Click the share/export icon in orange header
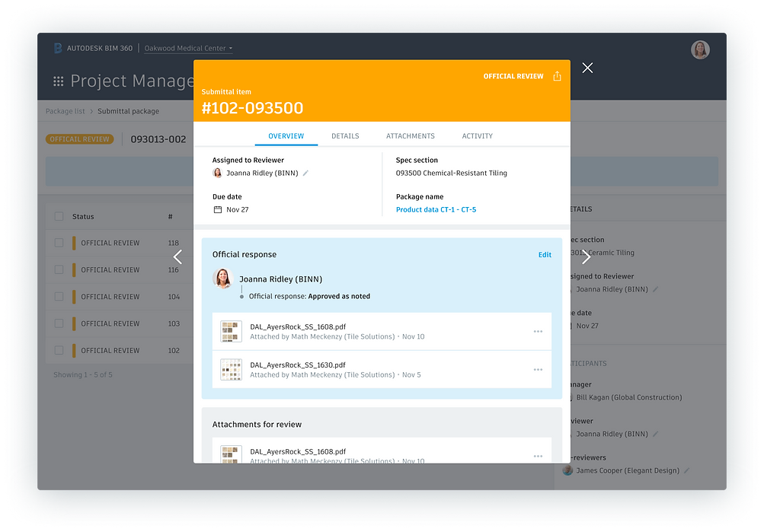 pyautogui.click(x=557, y=76)
